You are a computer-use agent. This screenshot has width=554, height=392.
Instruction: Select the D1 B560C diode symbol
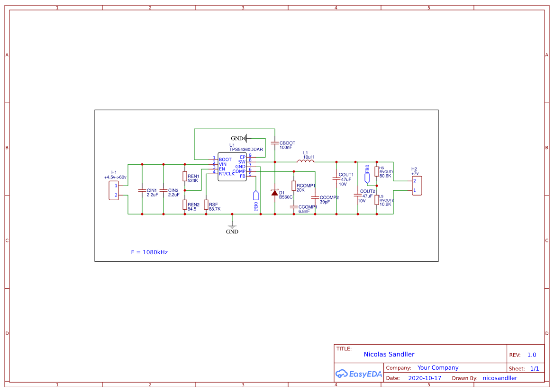click(275, 193)
